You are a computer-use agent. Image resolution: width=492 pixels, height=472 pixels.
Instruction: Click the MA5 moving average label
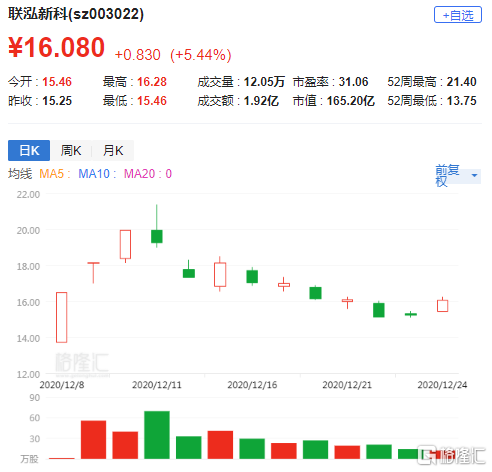coord(54,174)
